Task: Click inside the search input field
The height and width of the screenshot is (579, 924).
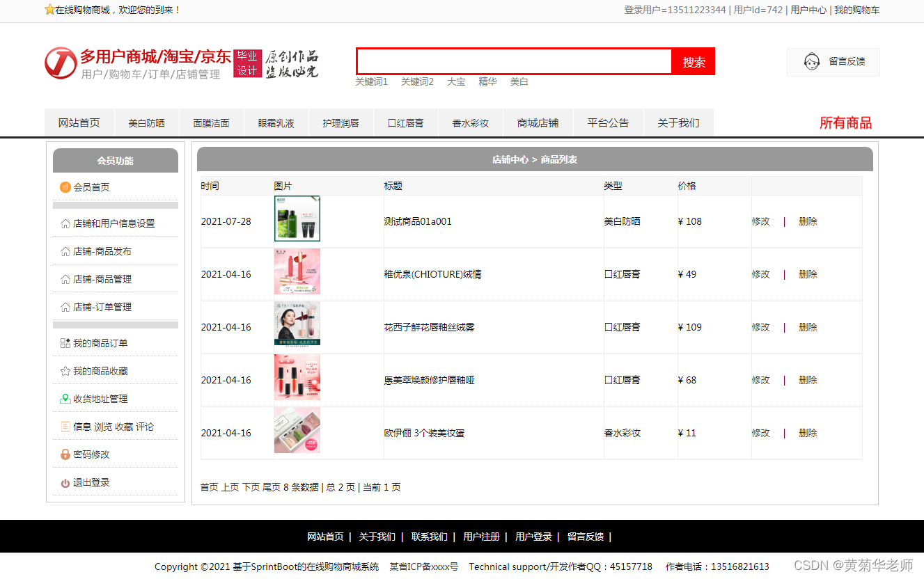Action: (514, 61)
